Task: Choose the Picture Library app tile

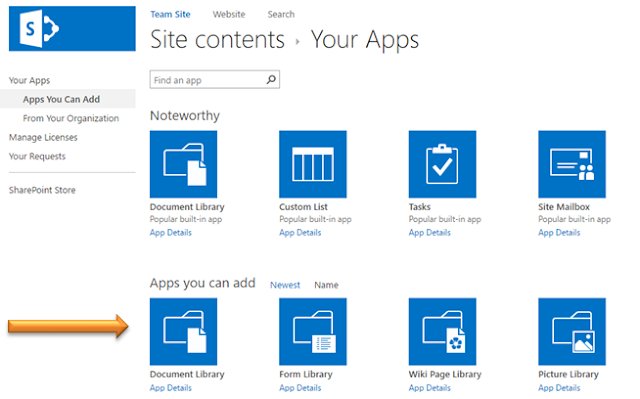Action: [x=572, y=331]
